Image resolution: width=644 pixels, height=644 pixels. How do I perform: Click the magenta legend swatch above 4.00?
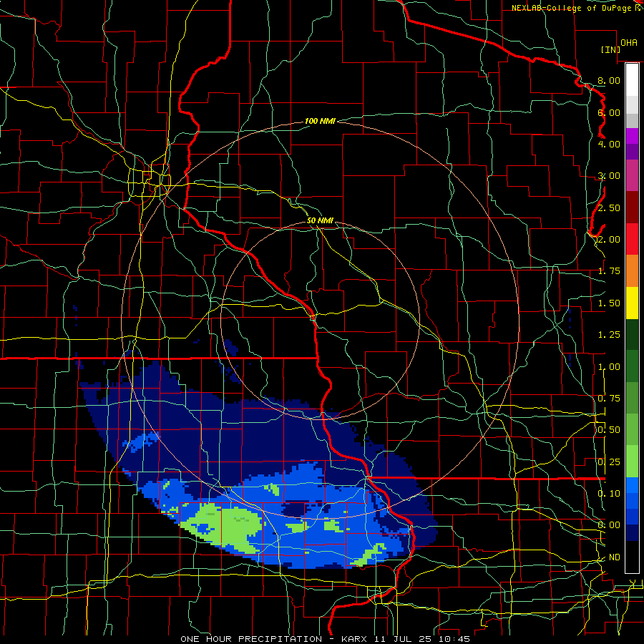(632, 136)
